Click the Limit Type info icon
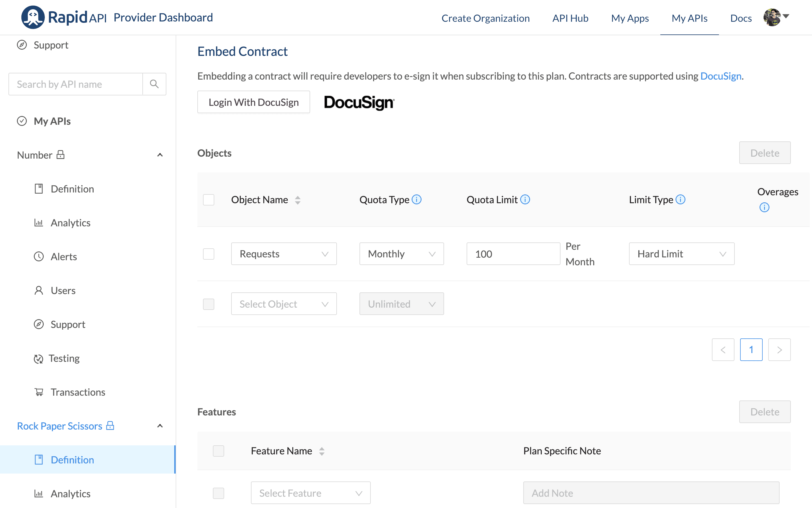 (x=680, y=200)
